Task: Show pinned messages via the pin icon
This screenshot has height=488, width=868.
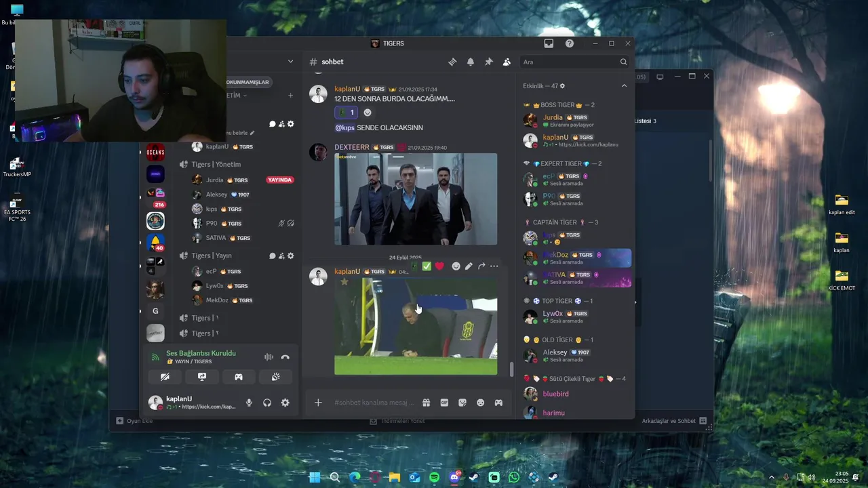Action: (488, 62)
